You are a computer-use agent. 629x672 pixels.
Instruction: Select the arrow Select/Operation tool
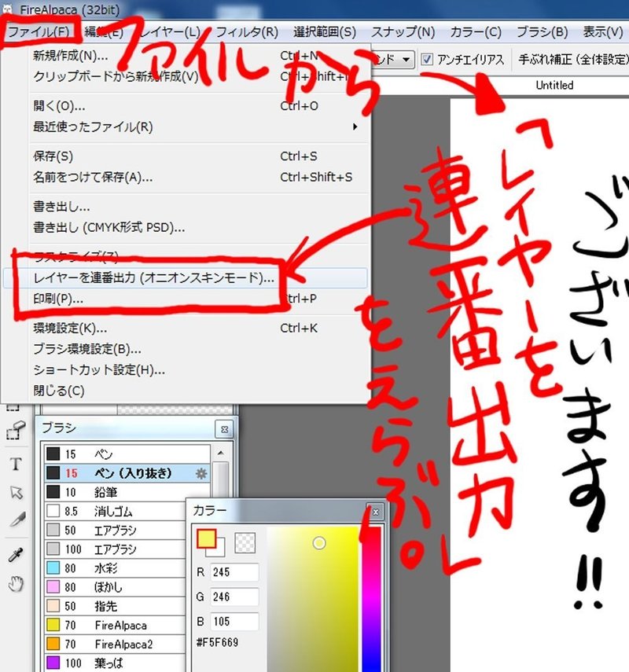click(x=16, y=493)
